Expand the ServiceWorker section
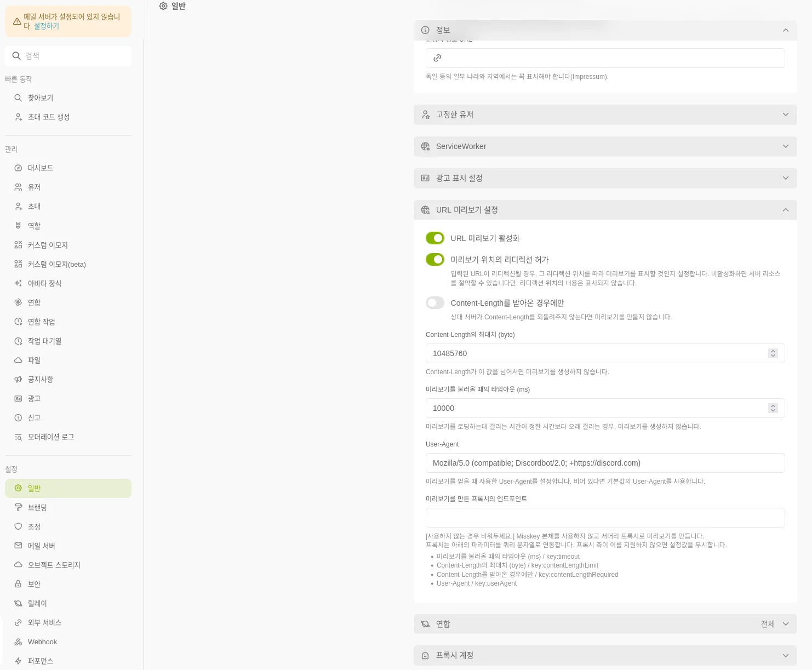The image size is (812, 670). 605,146
